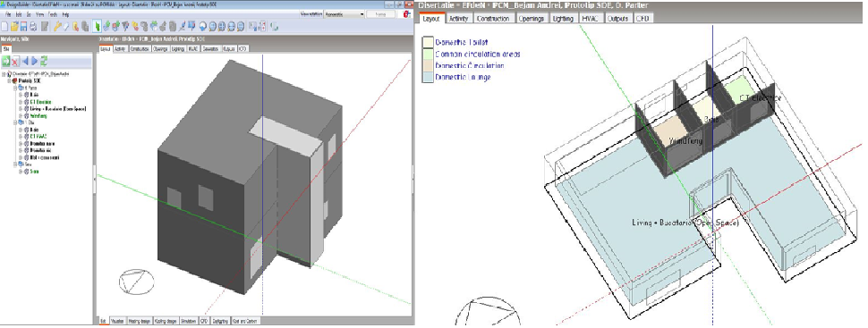Click the last magnifier zoom icon
The width and height of the screenshot is (868, 328).
point(240,27)
